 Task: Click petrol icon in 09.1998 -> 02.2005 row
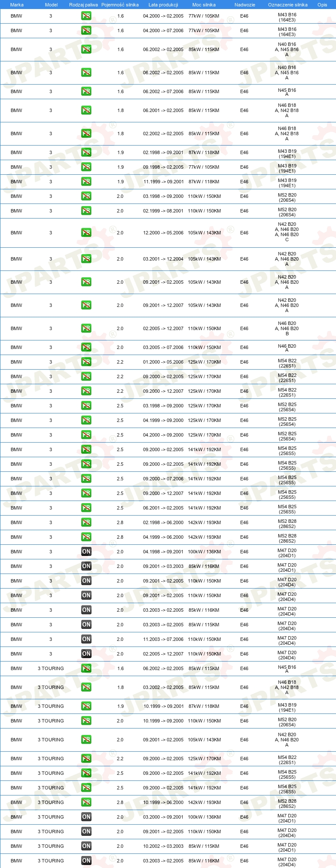click(86, 167)
